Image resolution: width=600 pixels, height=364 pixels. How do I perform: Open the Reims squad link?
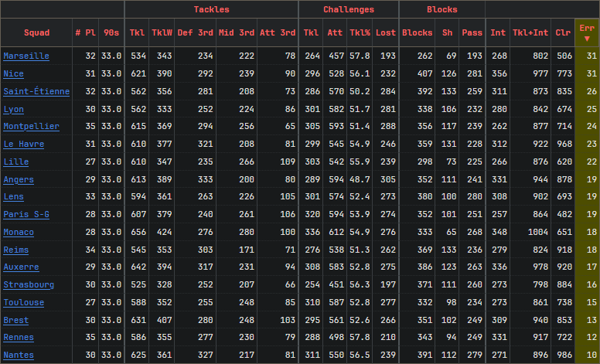pyautogui.click(x=16, y=250)
